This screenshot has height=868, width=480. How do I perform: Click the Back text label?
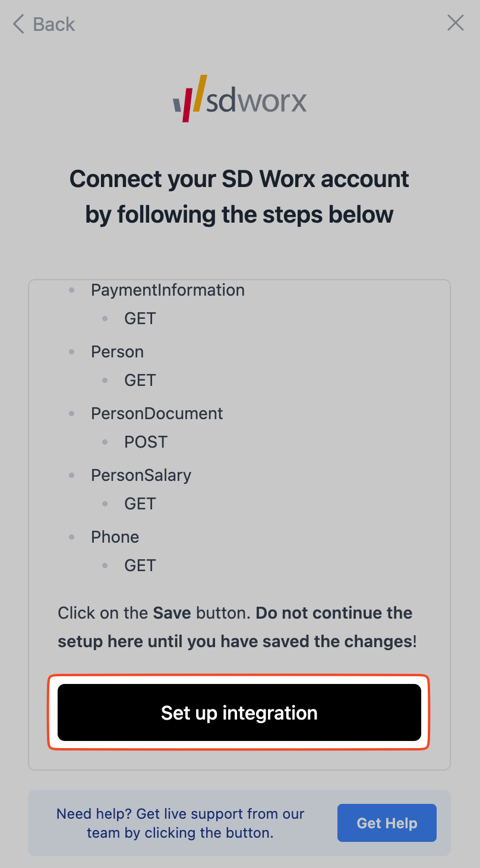click(x=54, y=24)
